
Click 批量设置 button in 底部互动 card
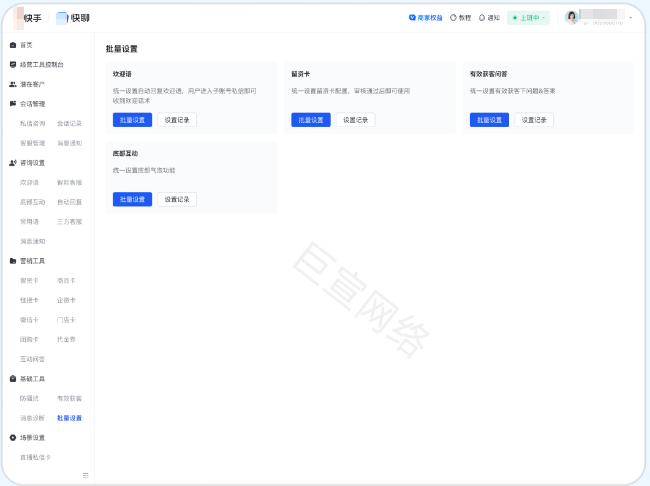[x=132, y=199]
